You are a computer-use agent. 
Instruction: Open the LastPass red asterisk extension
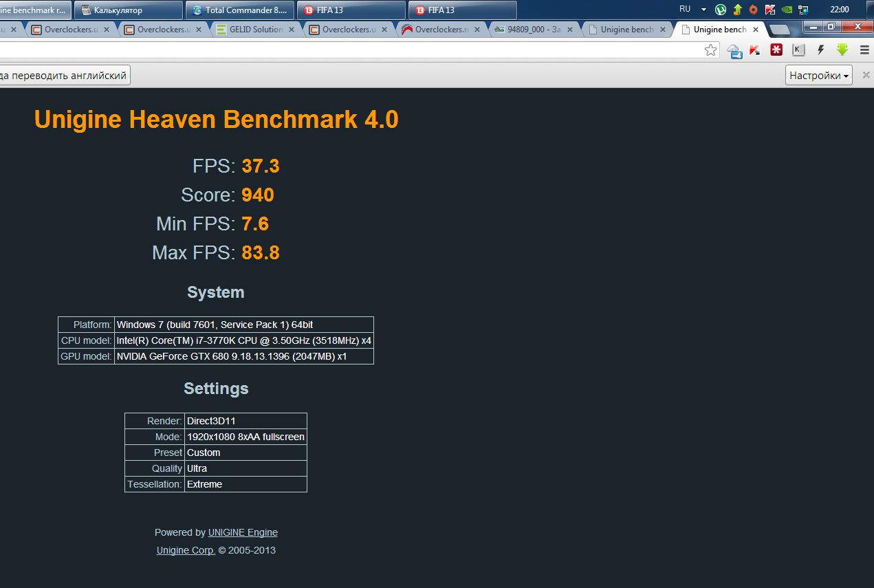click(x=776, y=50)
